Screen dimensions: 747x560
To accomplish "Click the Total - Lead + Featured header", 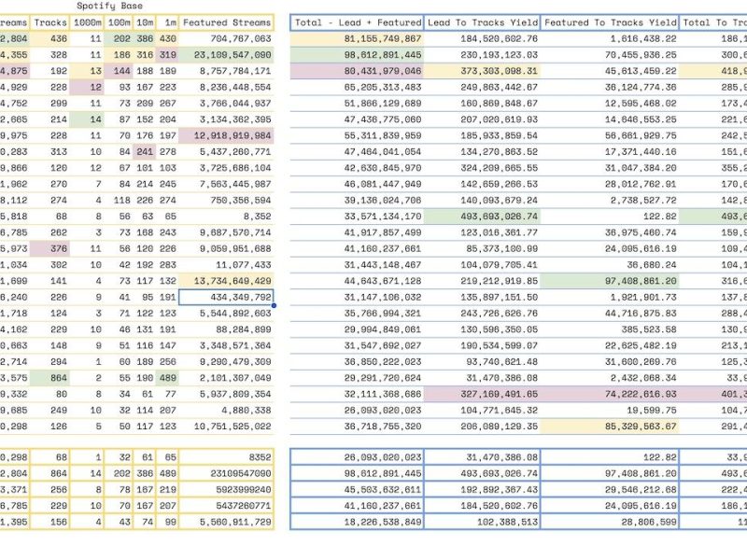I will click(x=357, y=22).
